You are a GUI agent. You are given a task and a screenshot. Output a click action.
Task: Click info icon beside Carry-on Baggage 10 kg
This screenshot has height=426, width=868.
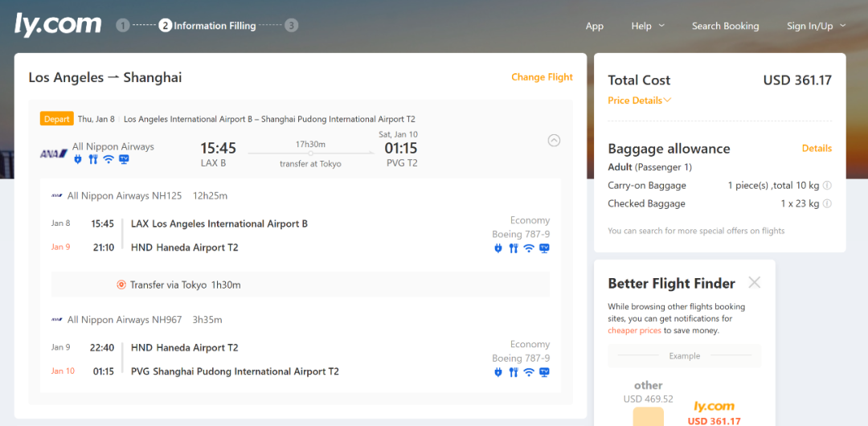pos(827,186)
